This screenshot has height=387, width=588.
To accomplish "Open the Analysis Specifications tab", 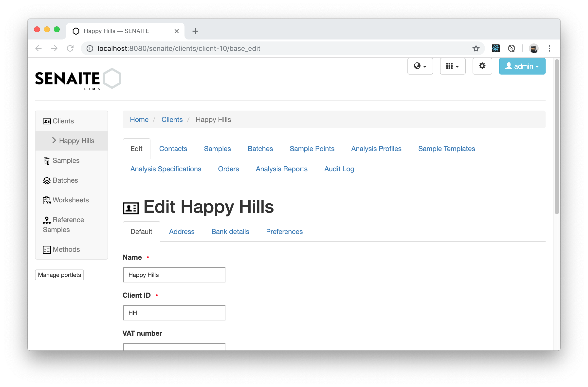I will click(166, 169).
